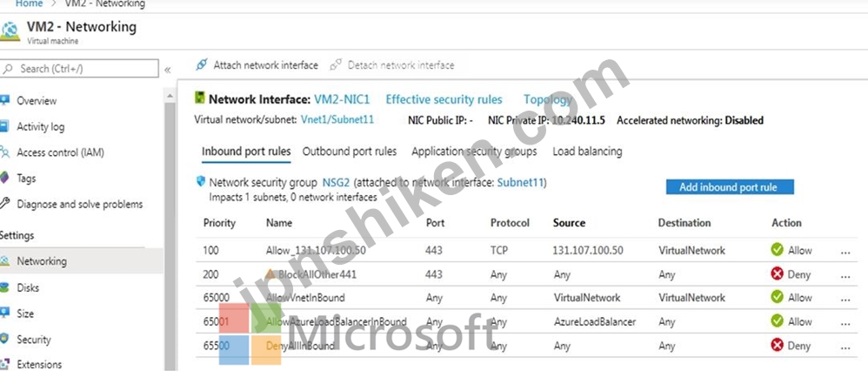Viewport: 868px width, 371px height.
Task: Open Effective security rules link
Action: 444,100
